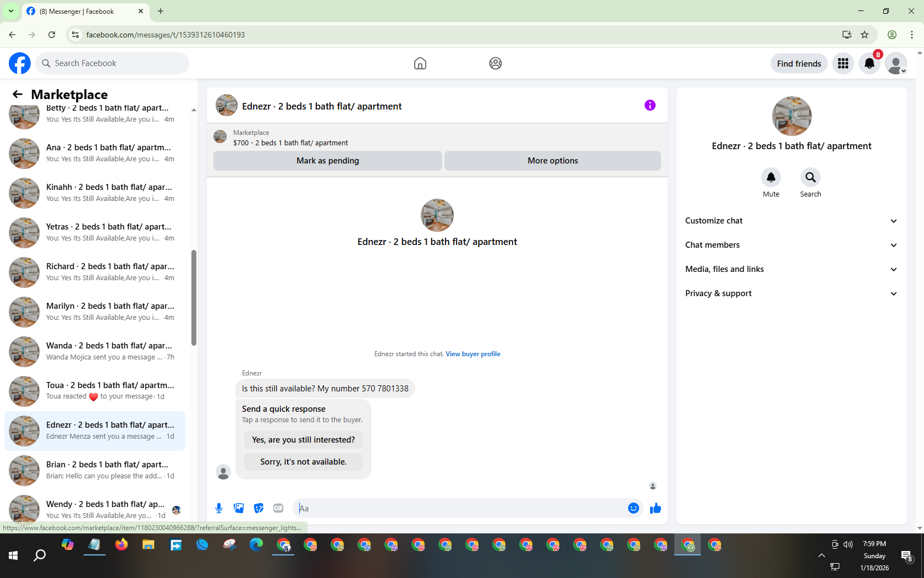Image resolution: width=924 pixels, height=578 pixels.
Task: Click the Search Facebook field
Action: point(112,63)
